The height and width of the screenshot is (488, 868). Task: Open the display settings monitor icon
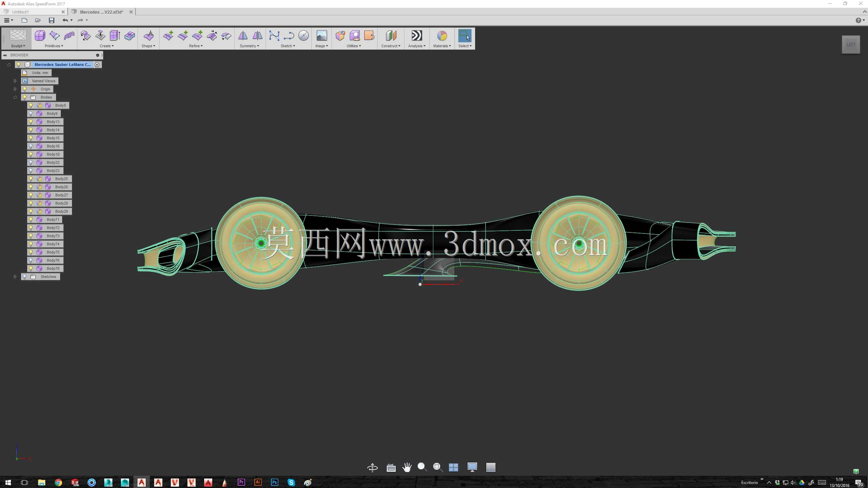472,468
